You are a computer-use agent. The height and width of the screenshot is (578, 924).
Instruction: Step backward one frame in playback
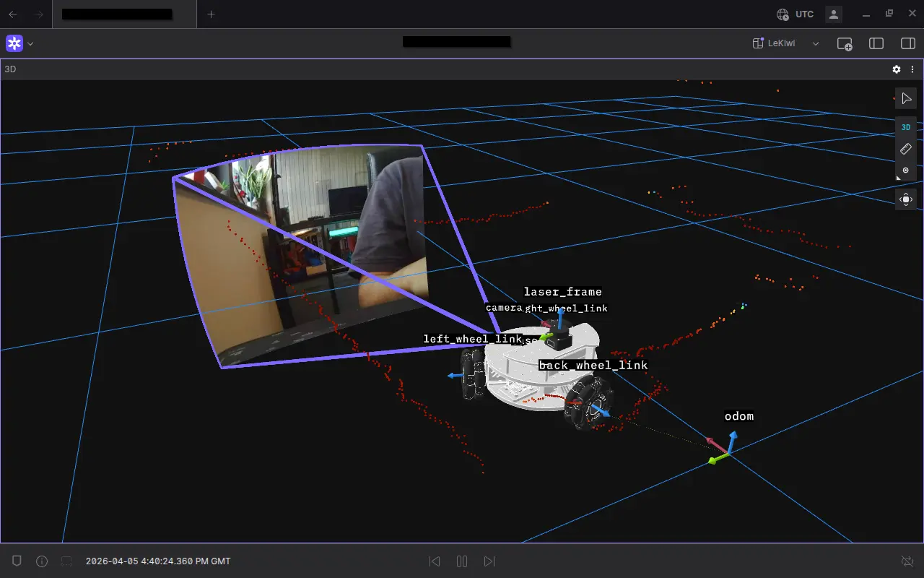click(435, 561)
